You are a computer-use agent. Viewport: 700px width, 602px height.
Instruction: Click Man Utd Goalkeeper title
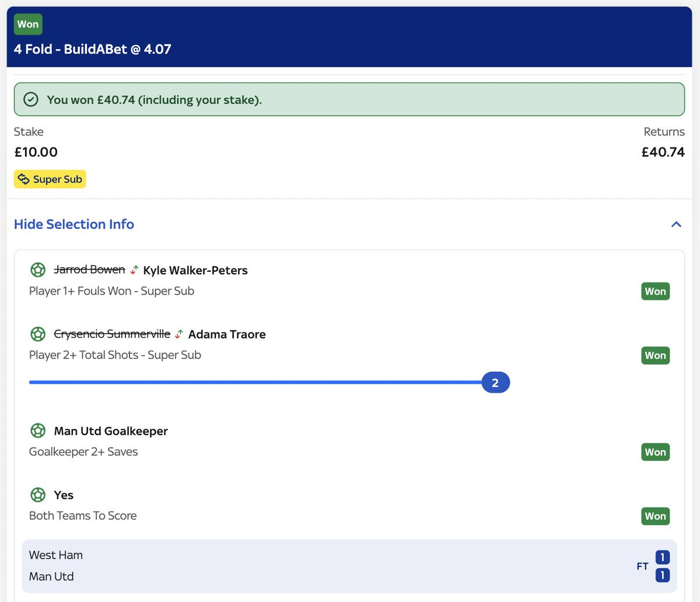click(x=111, y=431)
